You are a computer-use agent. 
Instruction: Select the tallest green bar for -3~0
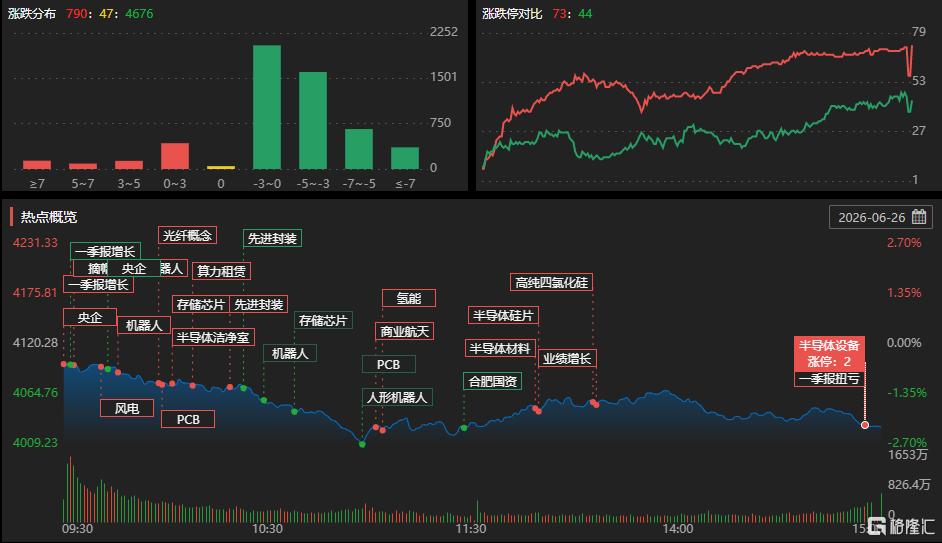click(x=267, y=107)
